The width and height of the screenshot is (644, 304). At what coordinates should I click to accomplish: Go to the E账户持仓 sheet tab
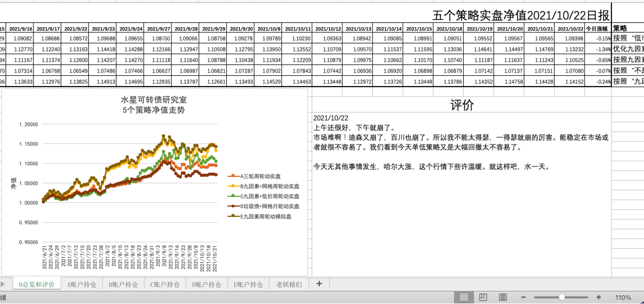(248, 285)
